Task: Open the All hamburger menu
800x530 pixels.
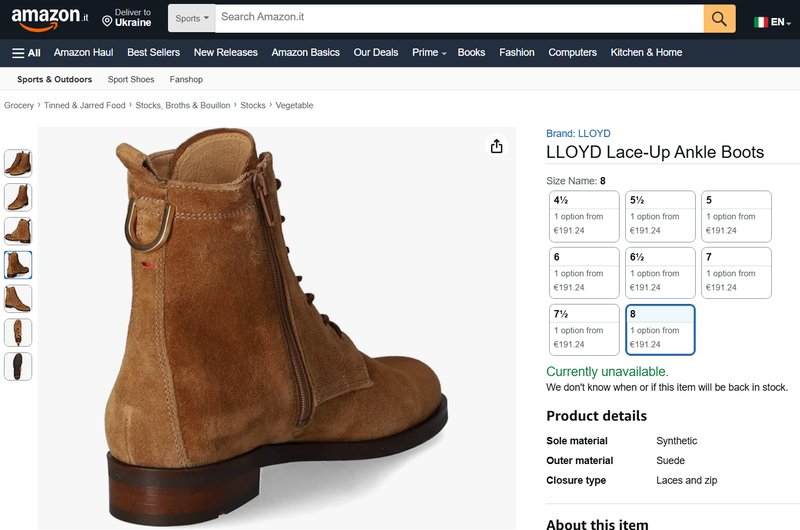Action: pos(27,53)
